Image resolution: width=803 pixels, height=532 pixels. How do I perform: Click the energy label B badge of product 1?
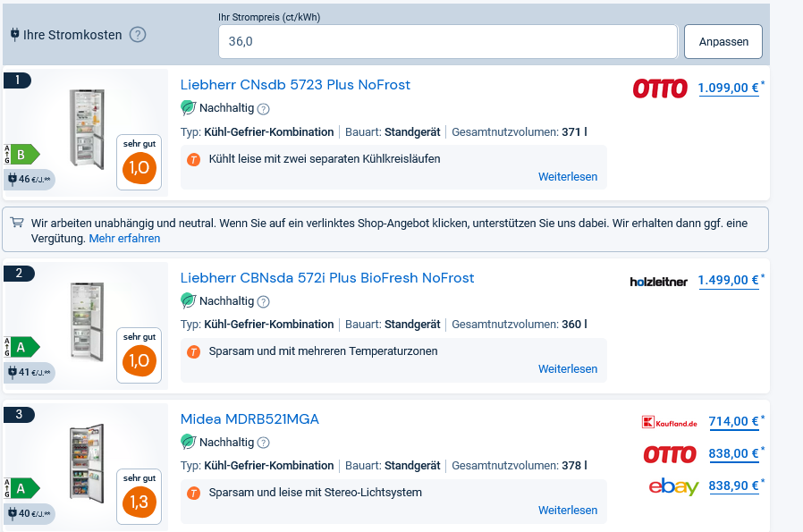pyautogui.click(x=22, y=154)
